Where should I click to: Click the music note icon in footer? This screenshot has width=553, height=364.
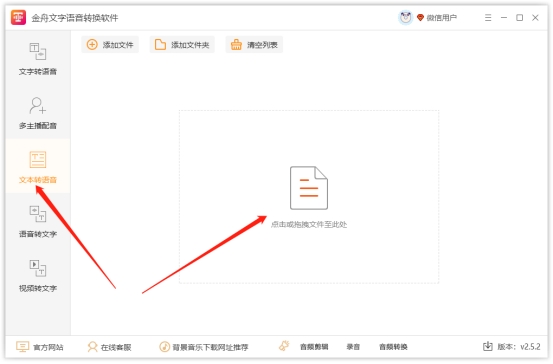164,347
